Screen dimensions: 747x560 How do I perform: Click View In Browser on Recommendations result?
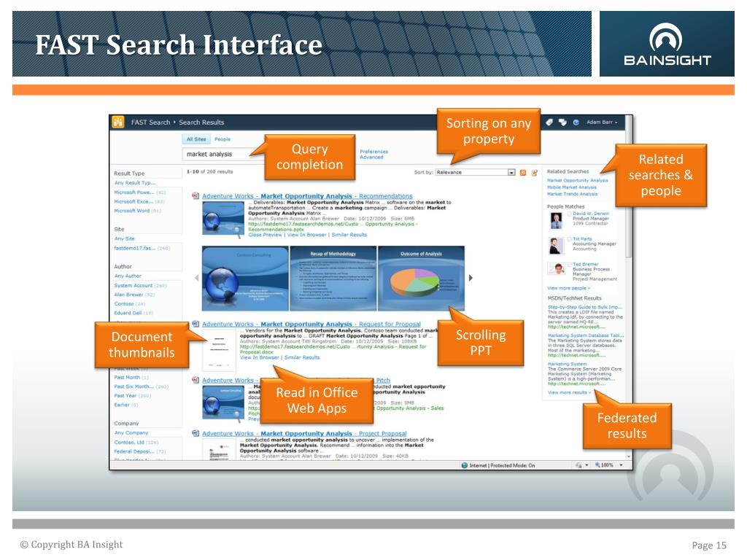[307, 234]
